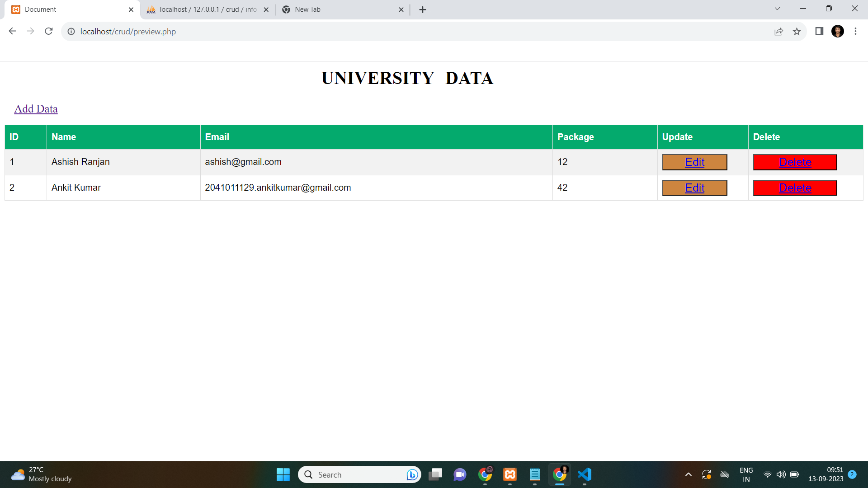Image resolution: width=868 pixels, height=488 pixels.
Task: Open the browser tab search dropdown
Action: [777, 8]
